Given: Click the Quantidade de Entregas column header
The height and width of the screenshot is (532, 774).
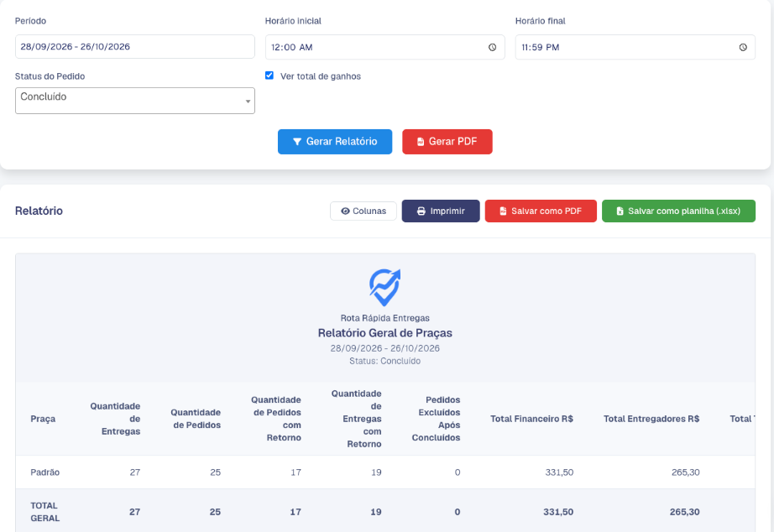Looking at the screenshot, I should tap(115, 419).
